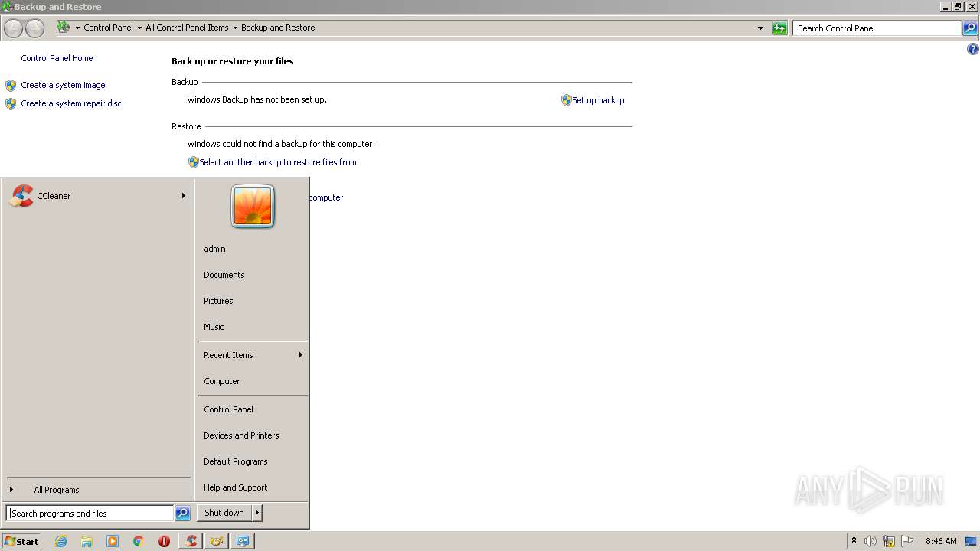The image size is (980, 551).
Task: Expand Control Panel breadcrumb dropdown arrow
Action: 139,28
